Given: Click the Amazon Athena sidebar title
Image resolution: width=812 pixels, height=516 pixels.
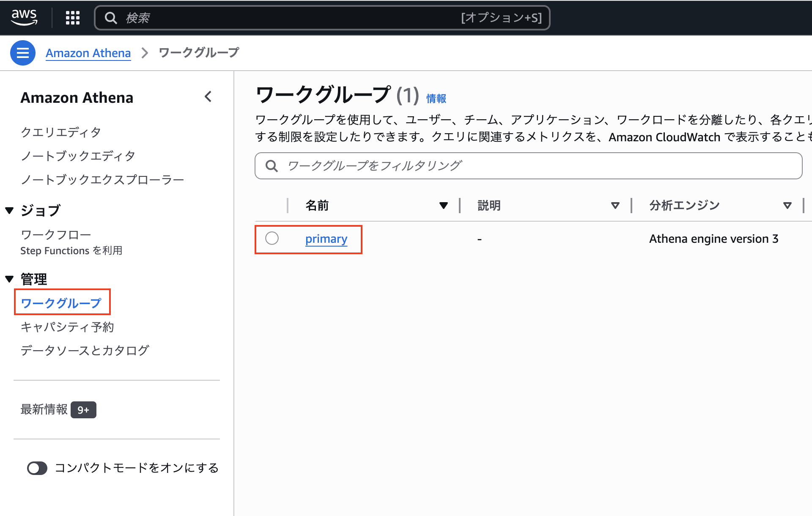Looking at the screenshot, I should [x=77, y=98].
